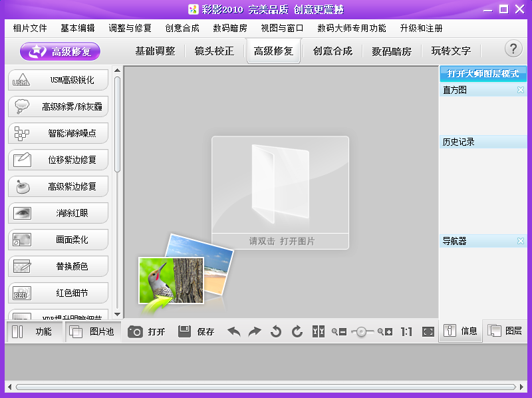Click the before/after compare icon
Screen dimensions: 532x398
coord(319,331)
